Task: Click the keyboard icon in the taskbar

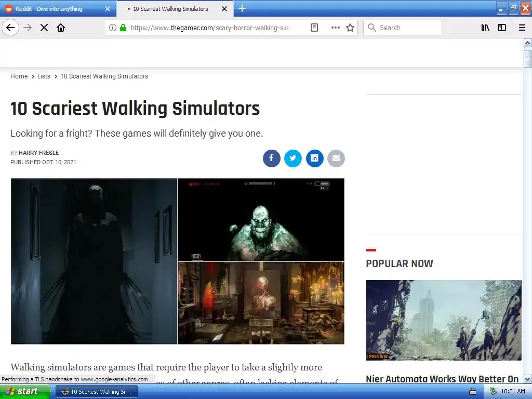Action: [x=472, y=392]
